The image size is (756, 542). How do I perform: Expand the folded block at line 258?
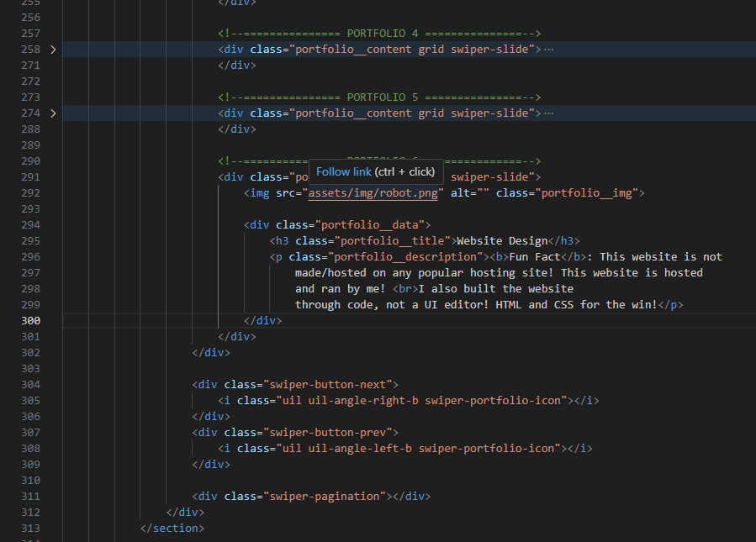[x=53, y=50]
